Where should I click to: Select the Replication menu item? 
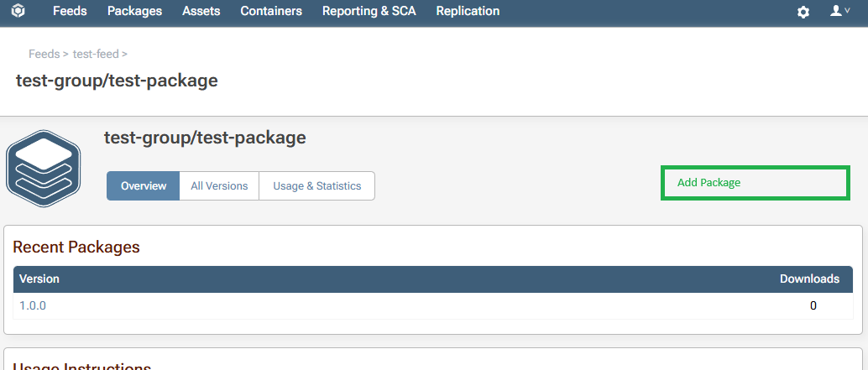(468, 12)
